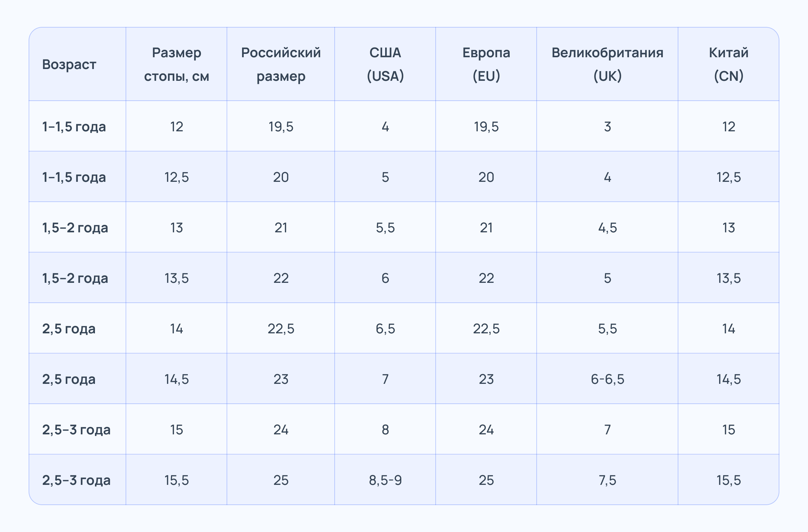Click the foot size cell 12,5
The image size is (808, 532).
click(176, 177)
